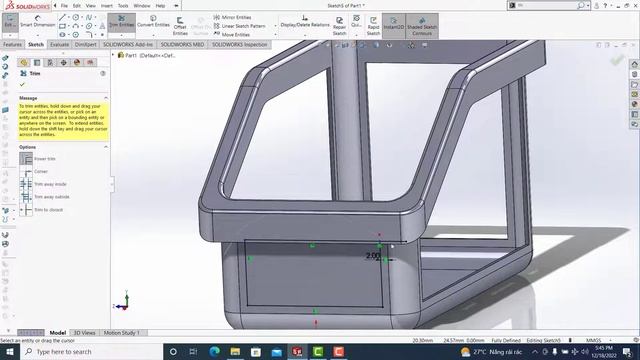Open the DisplayManager tab
The height and width of the screenshot is (360, 640).
pyautogui.click(x=77, y=62)
